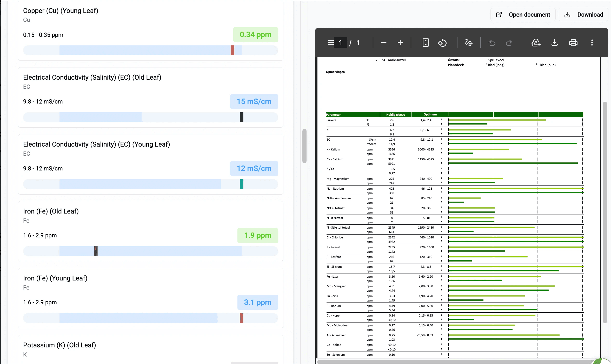Click the PDF horizontal scrollbar

point(455,362)
